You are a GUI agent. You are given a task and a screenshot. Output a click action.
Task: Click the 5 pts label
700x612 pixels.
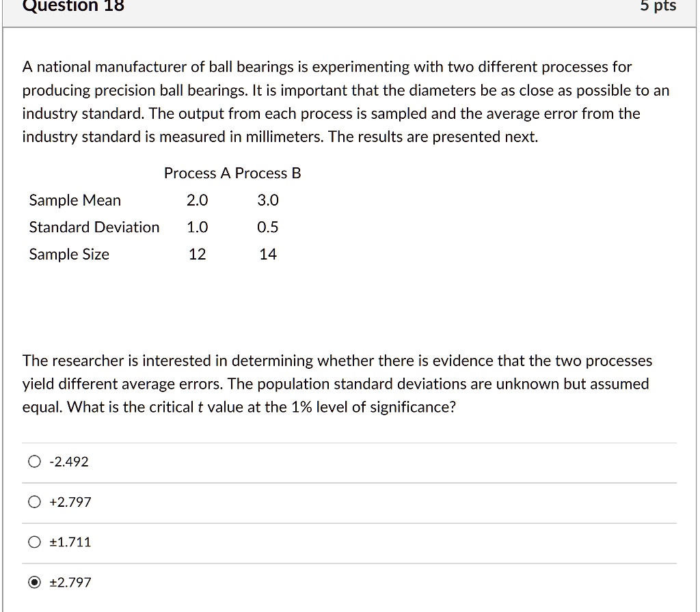(x=658, y=7)
